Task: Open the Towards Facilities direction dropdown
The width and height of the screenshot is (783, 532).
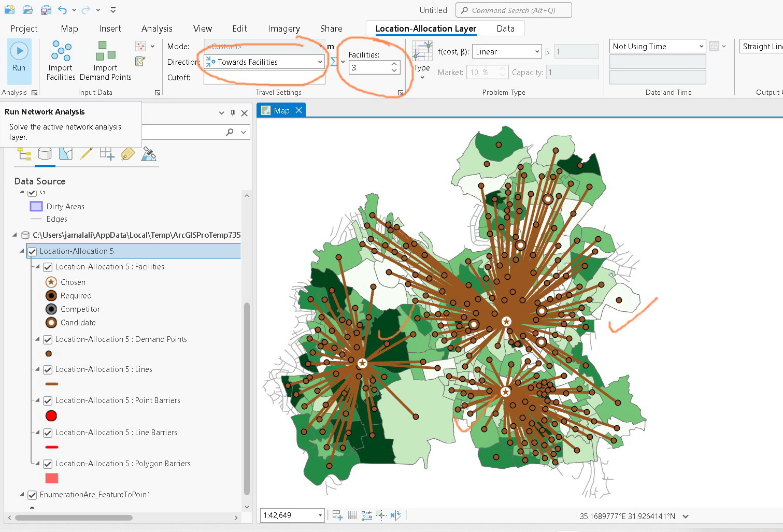Action: click(320, 62)
